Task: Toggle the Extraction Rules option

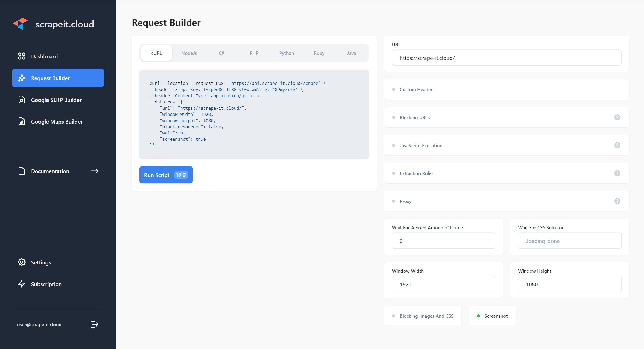Action: point(506,173)
